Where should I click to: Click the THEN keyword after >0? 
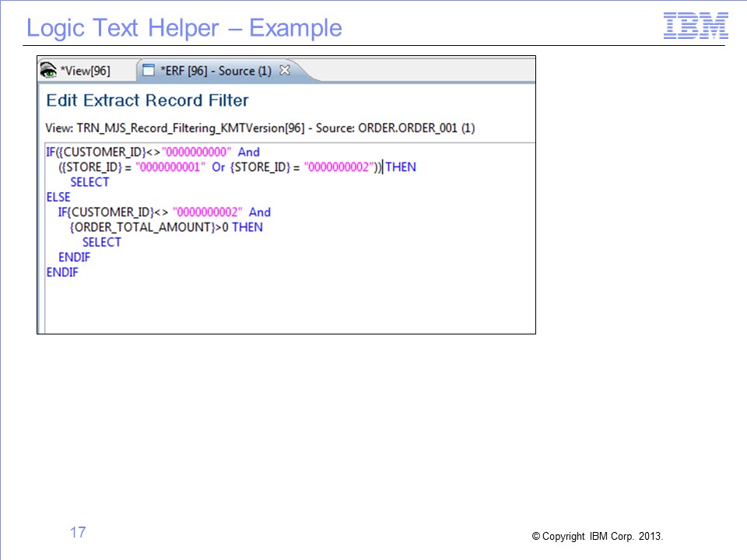(247, 227)
